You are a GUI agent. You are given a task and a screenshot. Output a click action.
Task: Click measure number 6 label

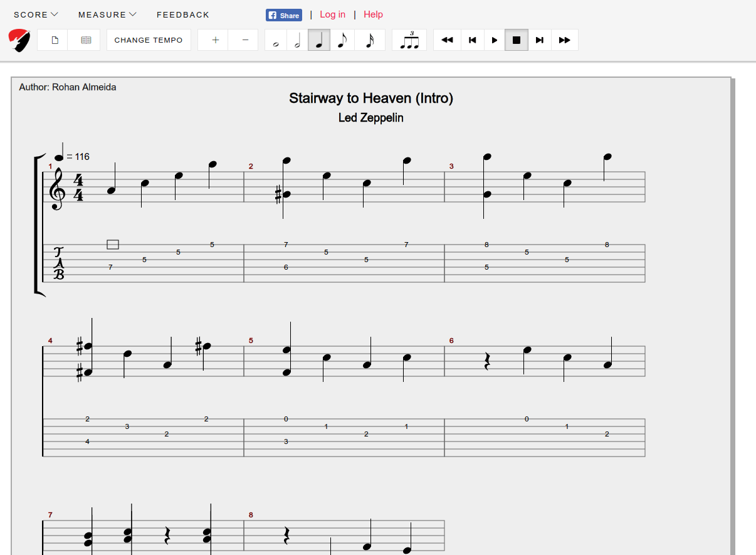coord(451,341)
